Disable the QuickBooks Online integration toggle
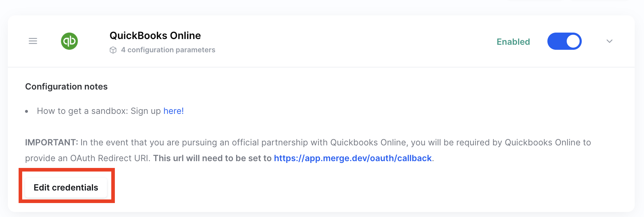The image size is (644, 217). pyautogui.click(x=564, y=41)
